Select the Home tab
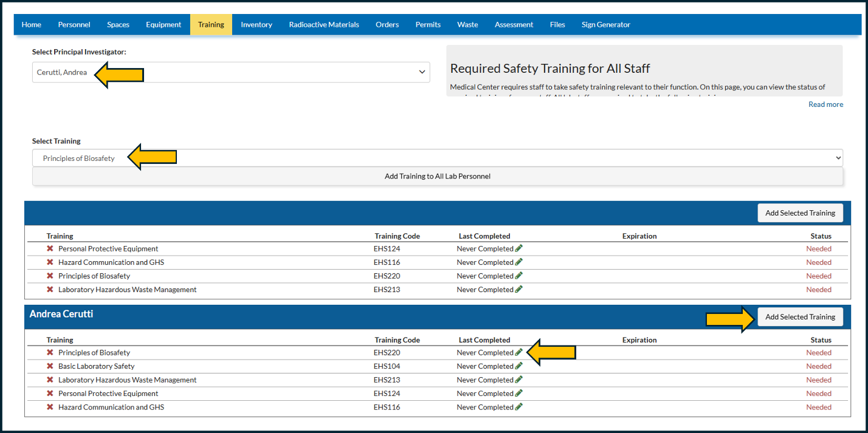Screen dimensions: 868x433 coord(32,25)
